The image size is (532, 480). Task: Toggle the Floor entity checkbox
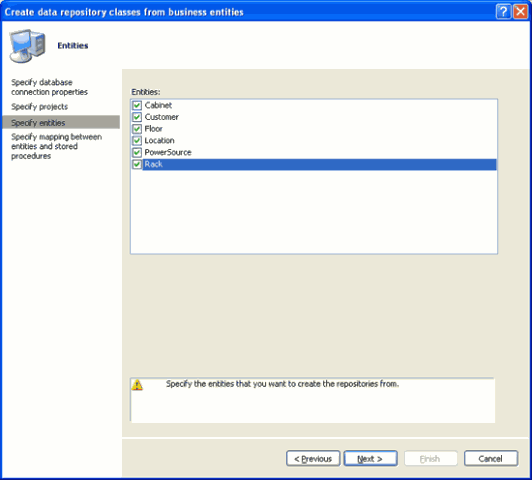pos(137,129)
